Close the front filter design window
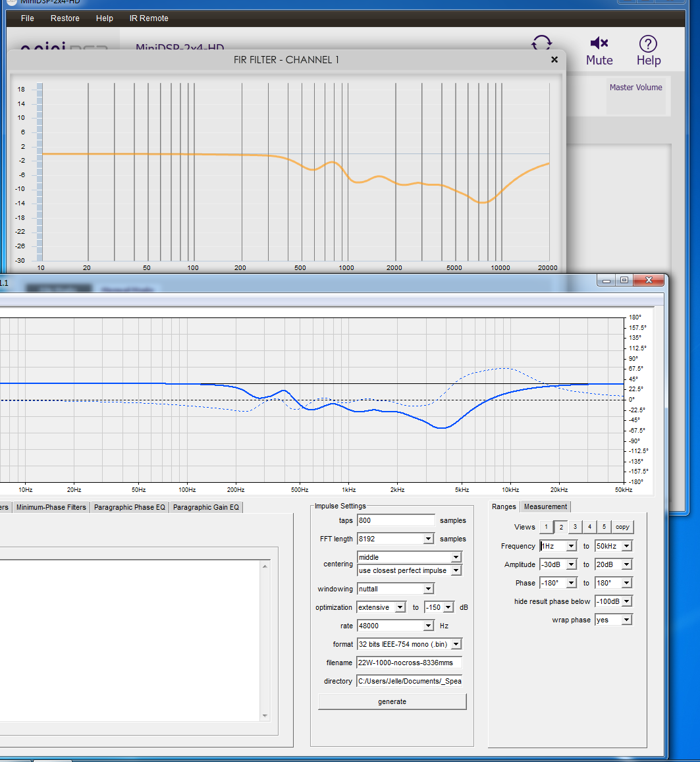Image resolution: width=700 pixels, height=762 pixels. pos(649,281)
